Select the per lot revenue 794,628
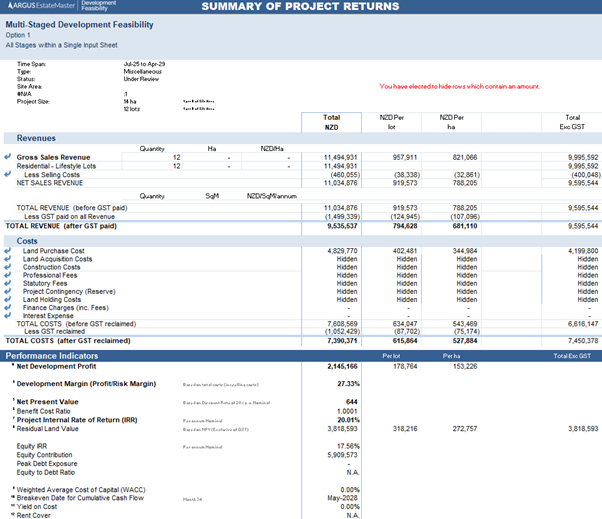This screenshot has height=519, width=602. click(x=405, y=226)
